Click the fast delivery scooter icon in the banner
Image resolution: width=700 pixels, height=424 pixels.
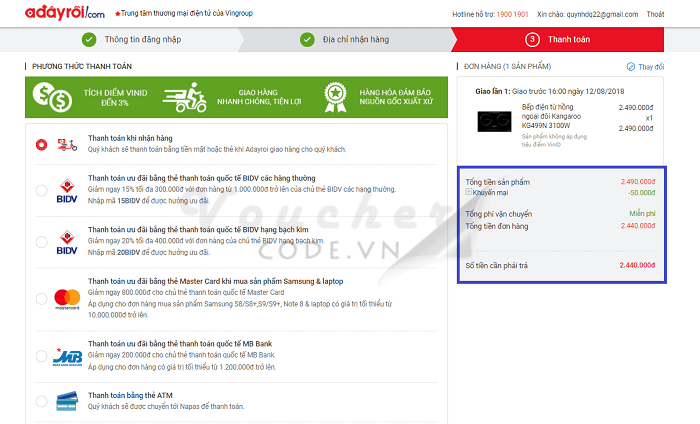click(185, 97)
